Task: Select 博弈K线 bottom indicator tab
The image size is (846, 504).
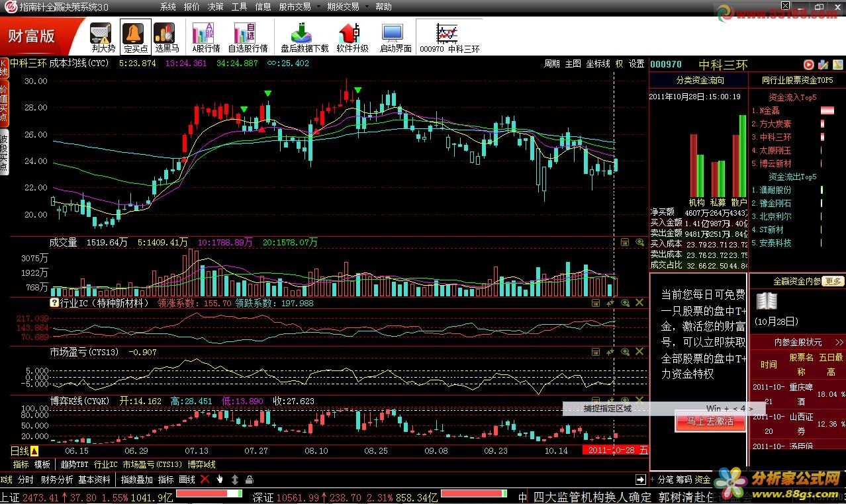Action: 201,464
